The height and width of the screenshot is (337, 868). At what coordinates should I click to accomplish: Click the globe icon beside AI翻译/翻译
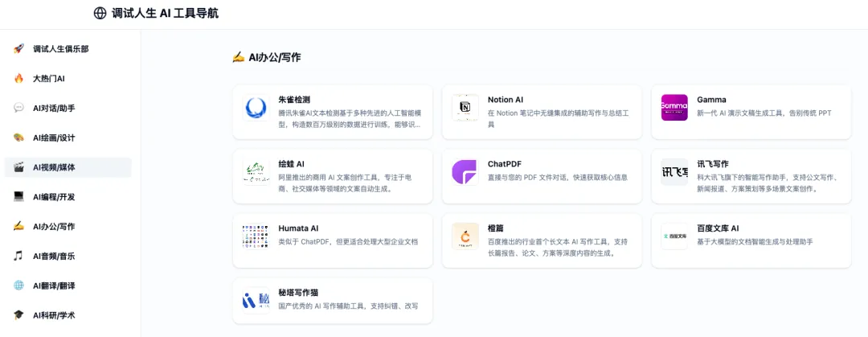click(x=18, y=286)
